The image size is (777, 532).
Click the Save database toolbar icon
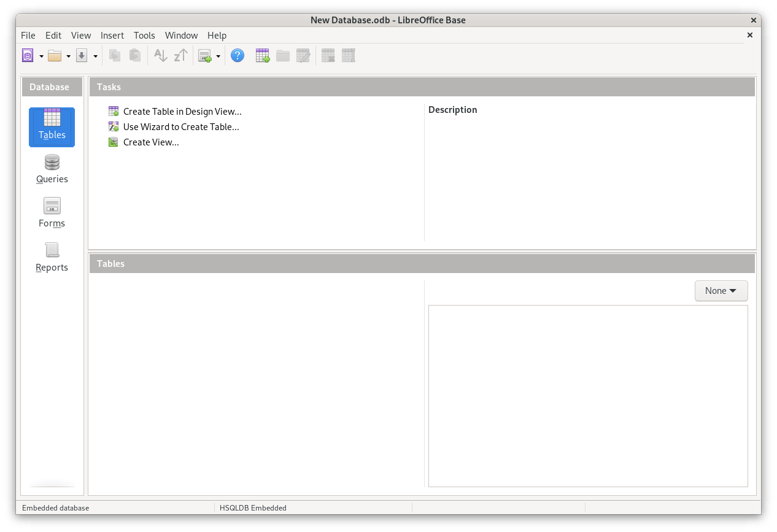[82, 56]
